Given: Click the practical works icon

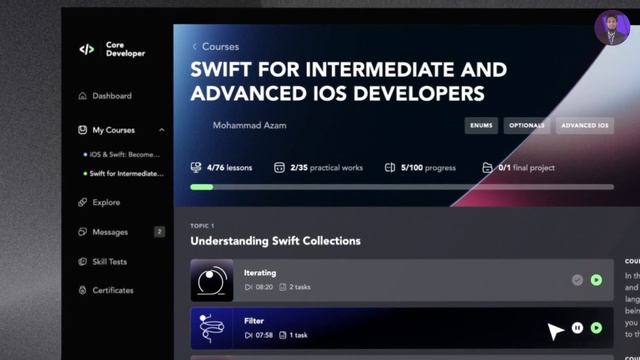Looking at the screenshot, I should [x=279, y=167].
